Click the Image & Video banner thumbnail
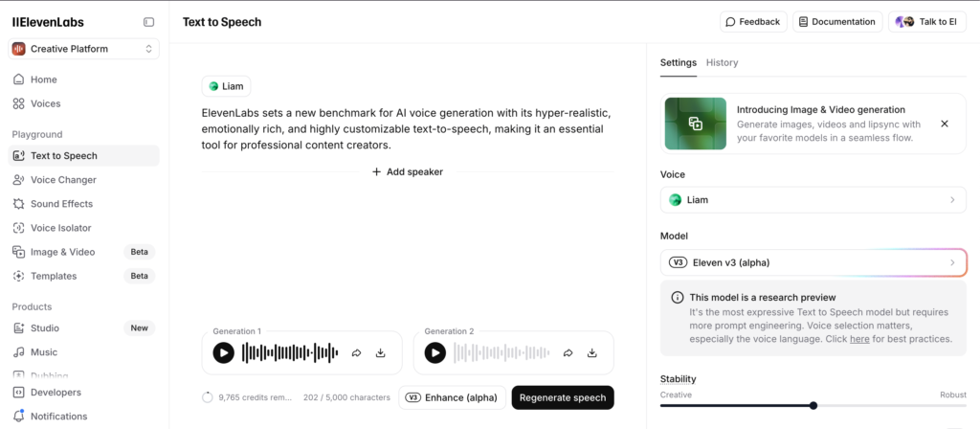The height and width of the screenshot is (429, 980). pyautogui.click(x=696, y=124)
